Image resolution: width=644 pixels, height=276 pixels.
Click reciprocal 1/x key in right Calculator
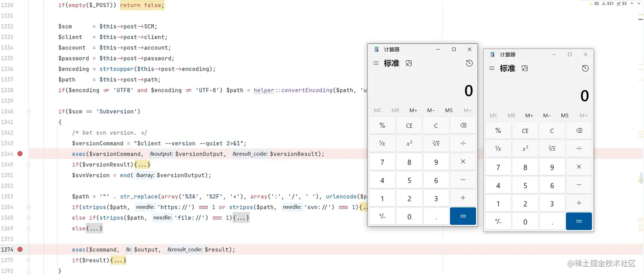[x=498, y=149]
